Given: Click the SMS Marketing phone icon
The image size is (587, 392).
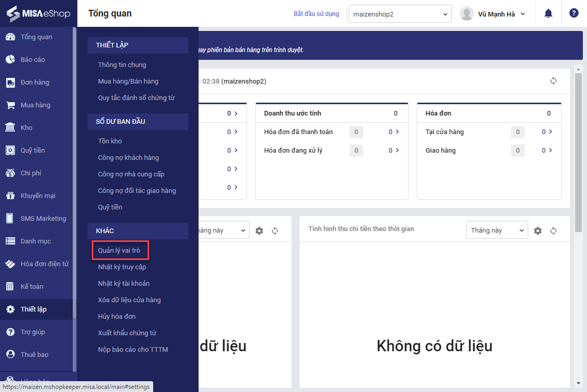Looking at the screenshot, I should 10,218.
